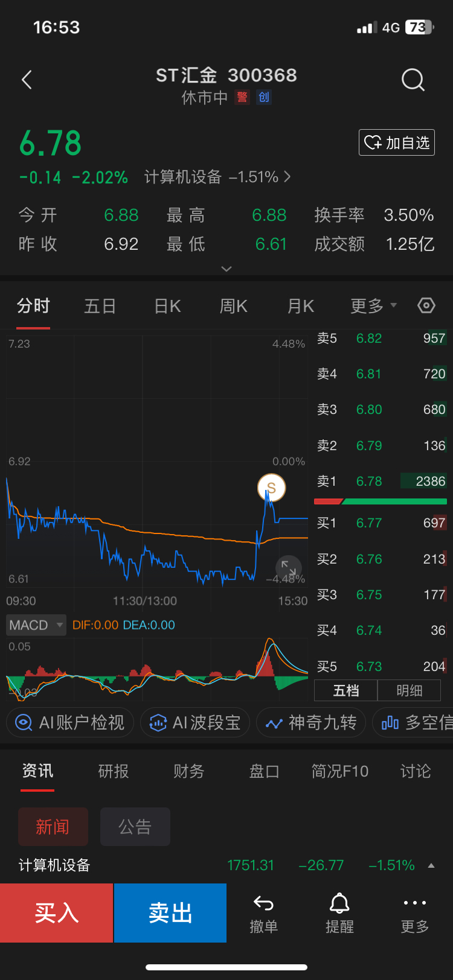This screenshot has height=980, width=453.
Task: Tap battery indicator in status bar
Action: pyautogui.click(x=420, y=27)
